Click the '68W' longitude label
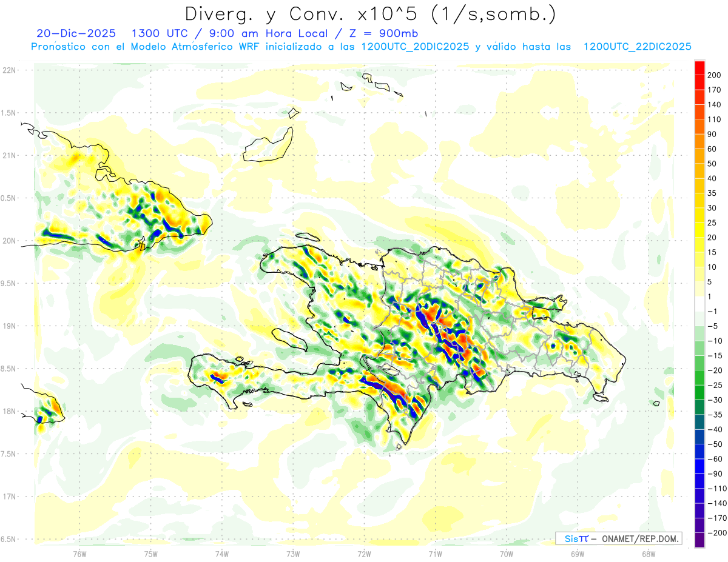The image size is (728, 562). coord(649,554)
